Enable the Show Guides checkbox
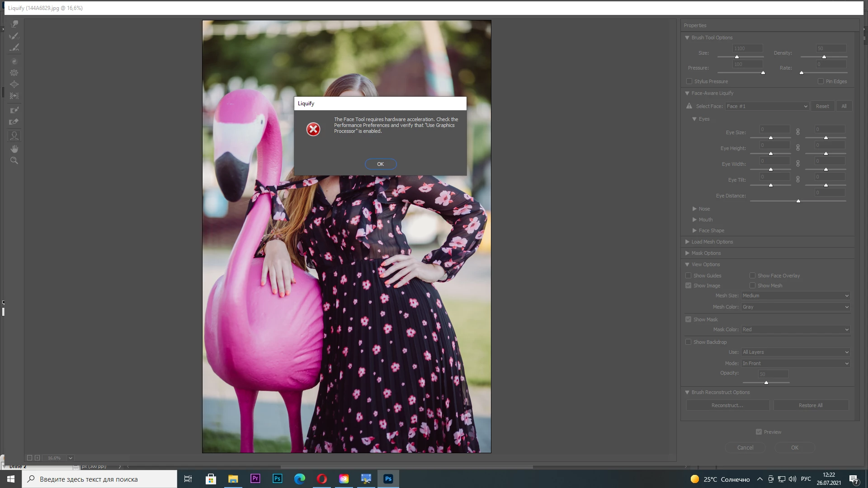The image size is (868, 488). (688, 276)
